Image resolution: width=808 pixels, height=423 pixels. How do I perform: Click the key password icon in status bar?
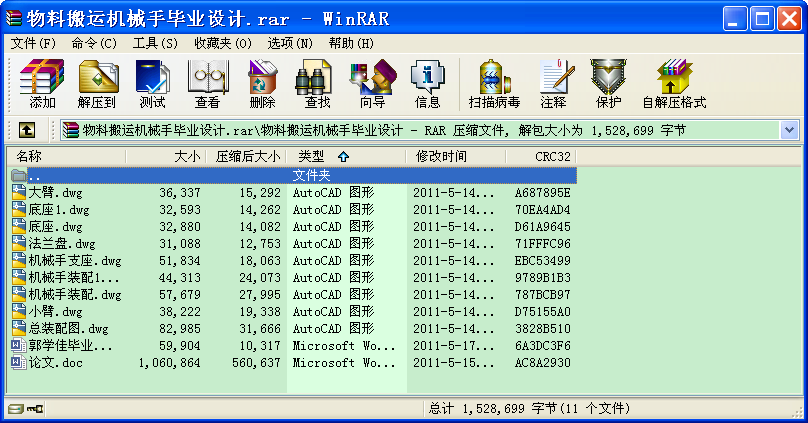tap(35, 409)
